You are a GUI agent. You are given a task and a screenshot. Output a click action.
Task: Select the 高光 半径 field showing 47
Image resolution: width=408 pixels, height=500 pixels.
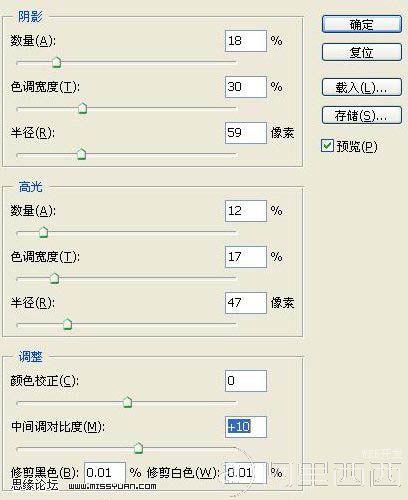[x=246, y=303]
